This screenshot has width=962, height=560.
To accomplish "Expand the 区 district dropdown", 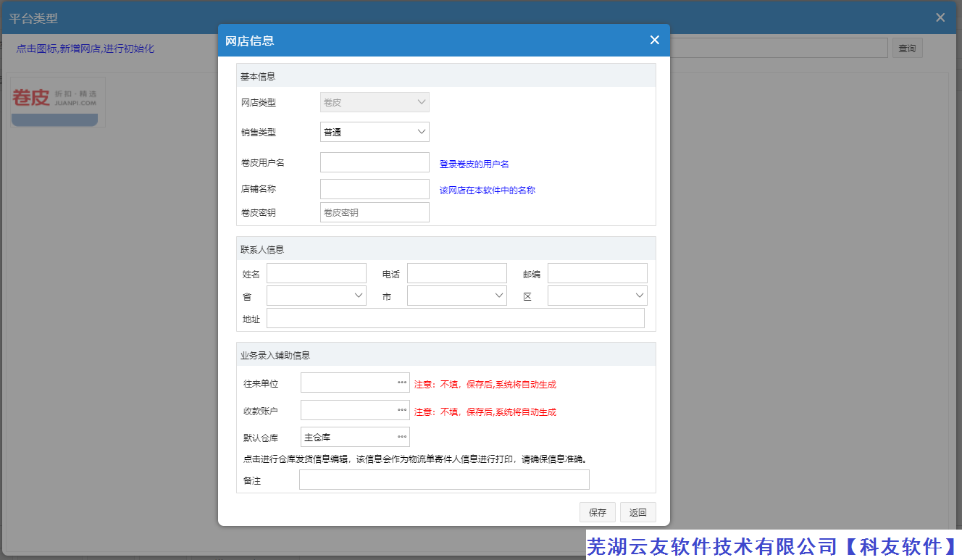I will coord(598,296).
